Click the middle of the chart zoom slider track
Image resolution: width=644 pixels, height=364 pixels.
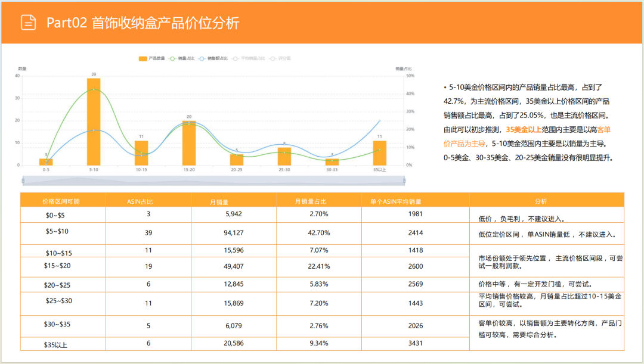[213, 181]
